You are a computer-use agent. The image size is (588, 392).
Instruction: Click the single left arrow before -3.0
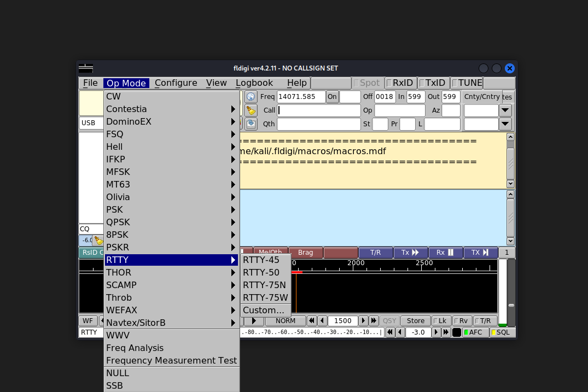(400, 332)
